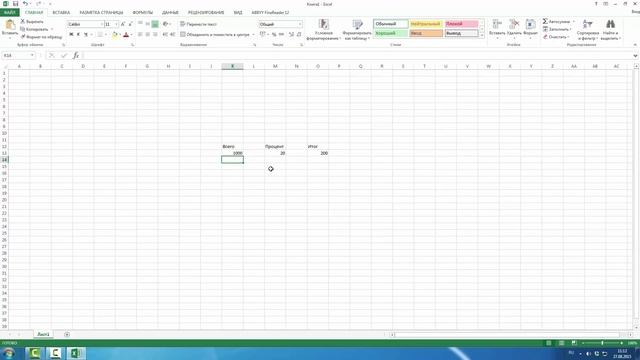Switch to the ФОРМУЛЫ tab
This screenshot has width=640, height=360.
(x=142, y=13)
